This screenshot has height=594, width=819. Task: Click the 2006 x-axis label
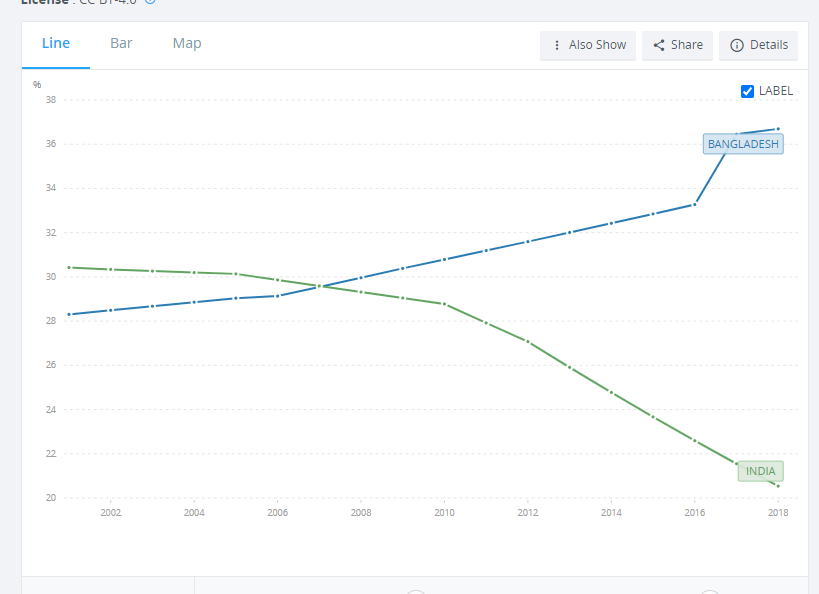[278, 513]
